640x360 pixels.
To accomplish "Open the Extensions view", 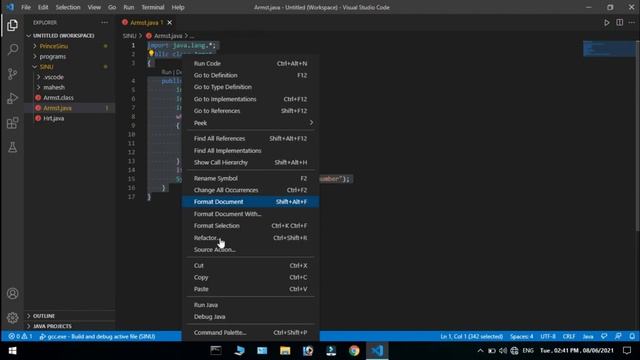I will pyautogui.click(x=13, y=123).
